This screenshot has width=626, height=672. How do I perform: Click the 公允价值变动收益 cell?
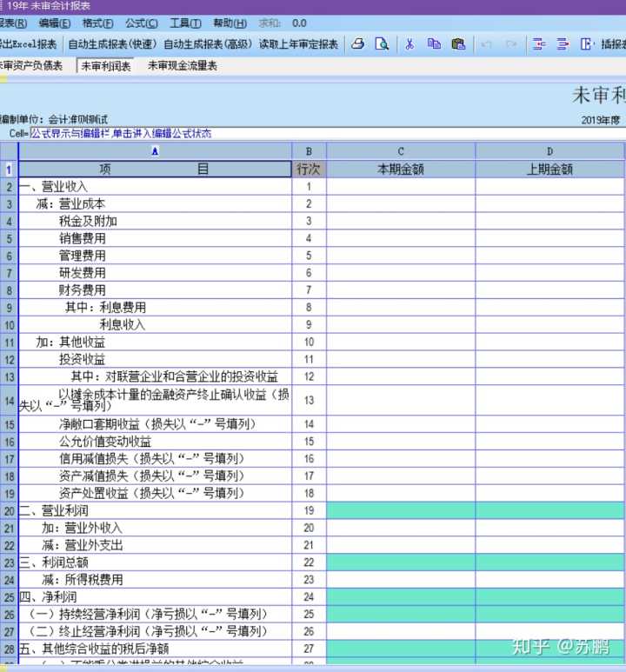[155, 442]
